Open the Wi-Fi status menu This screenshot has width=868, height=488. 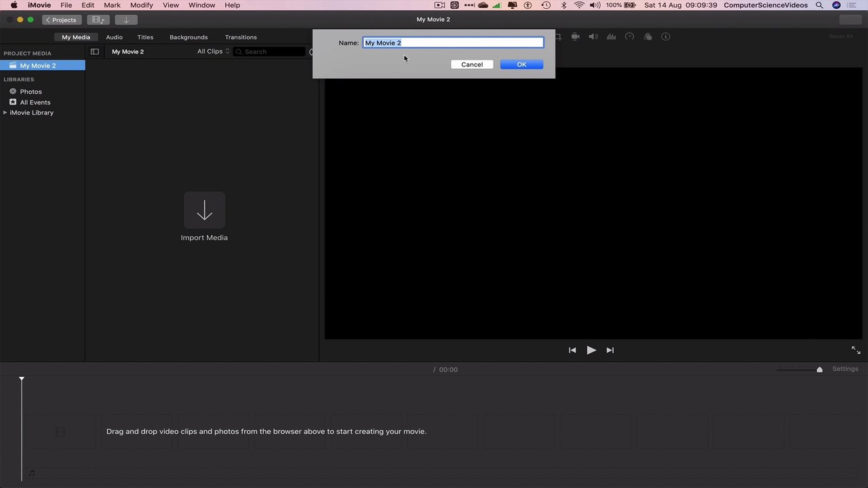coord(579,5)
